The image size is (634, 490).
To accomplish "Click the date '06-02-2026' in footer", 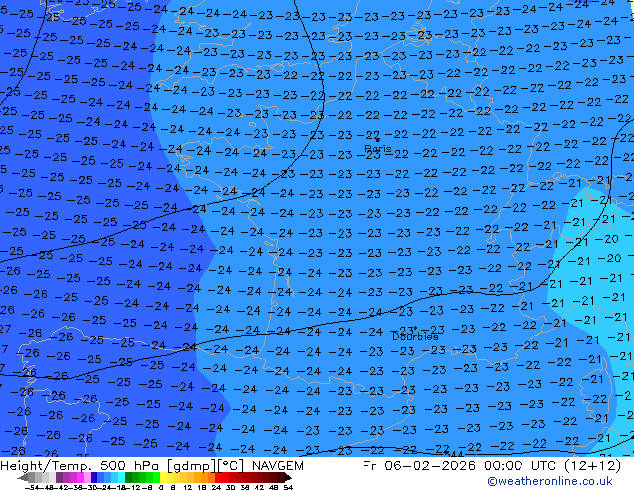I will (430, 466).
